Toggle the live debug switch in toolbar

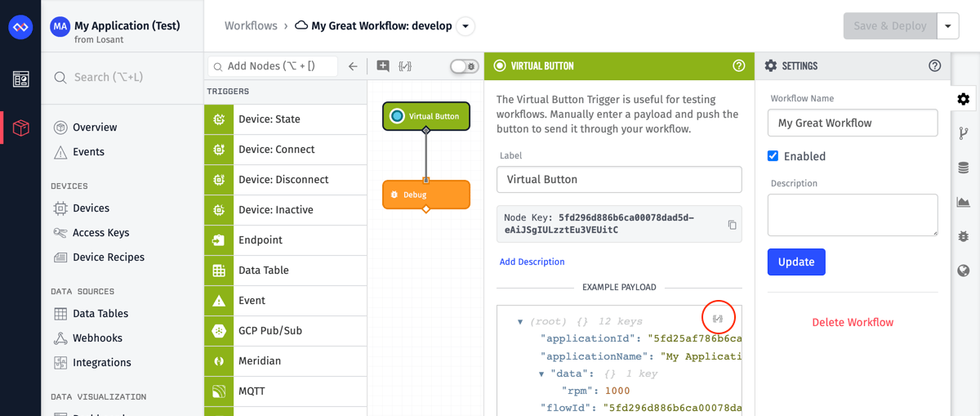point(464,66)
